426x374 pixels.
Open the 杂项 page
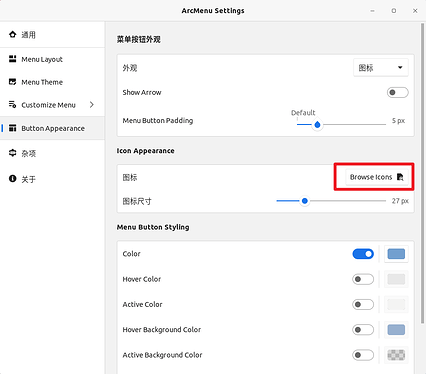pyautogui.click(x=52, y=153)
